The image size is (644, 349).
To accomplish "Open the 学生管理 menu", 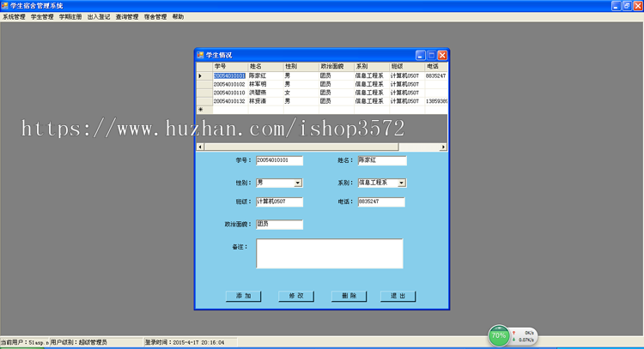I will [42, 17].
